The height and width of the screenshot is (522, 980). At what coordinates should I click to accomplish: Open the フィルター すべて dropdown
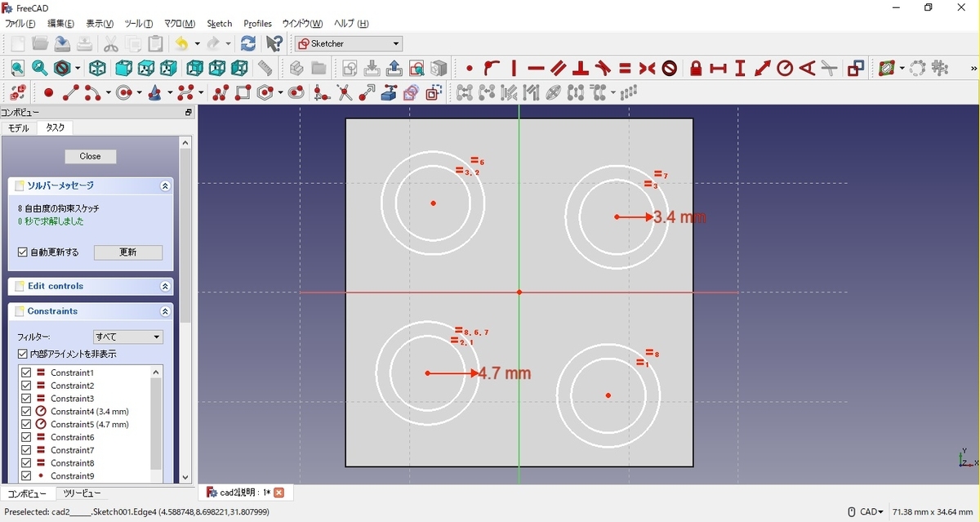[x=128, y=337]
